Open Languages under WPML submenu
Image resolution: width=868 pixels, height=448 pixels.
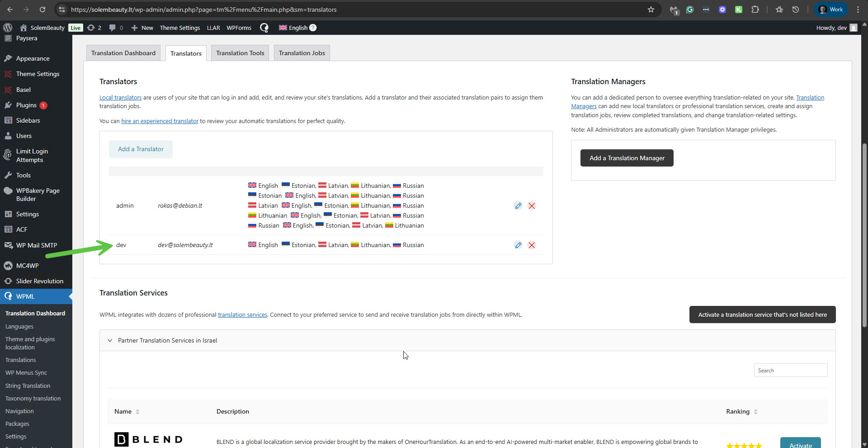point(19,327)
